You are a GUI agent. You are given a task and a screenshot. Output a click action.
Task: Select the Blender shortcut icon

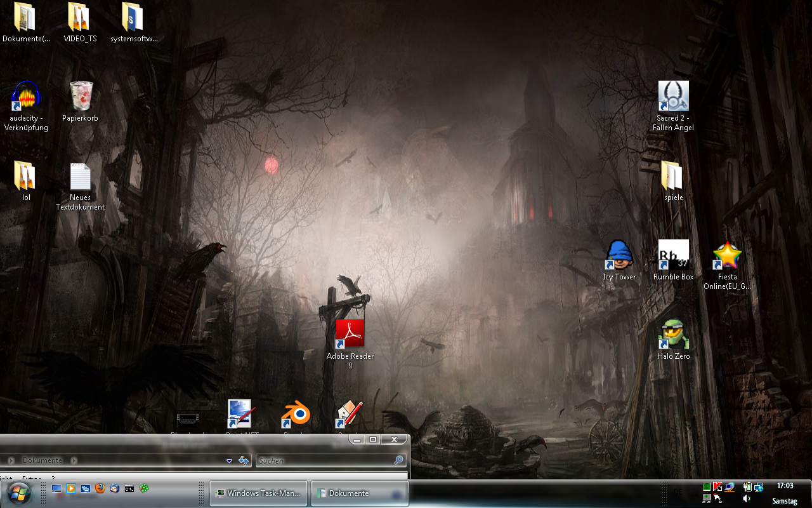[296, 414]
